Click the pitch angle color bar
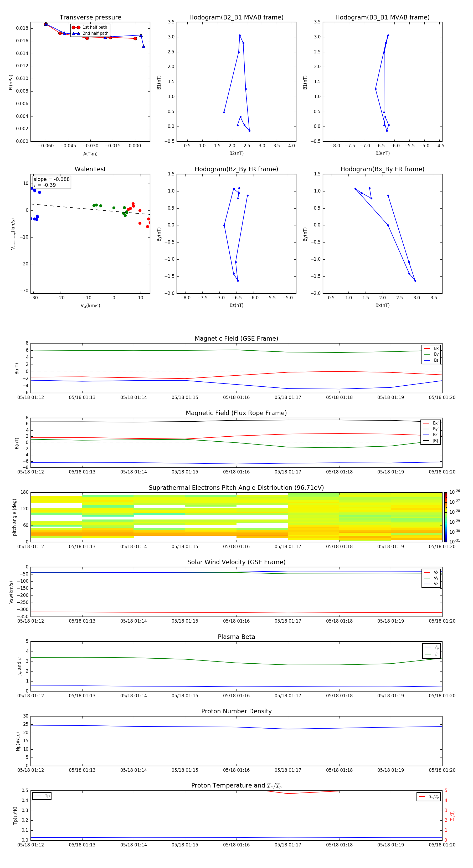This screenshot has height=868, width=473. [x=446, y=517]
